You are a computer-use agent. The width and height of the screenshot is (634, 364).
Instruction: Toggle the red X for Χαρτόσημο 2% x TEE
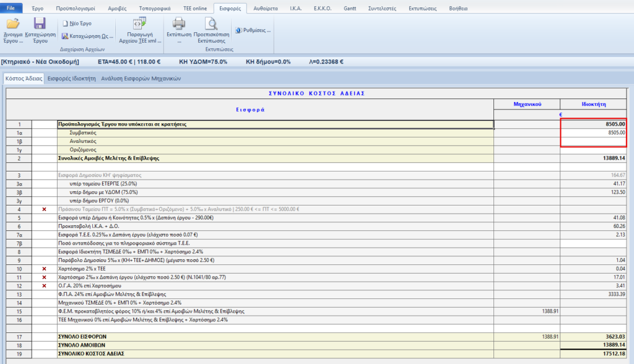coord(44,269)
